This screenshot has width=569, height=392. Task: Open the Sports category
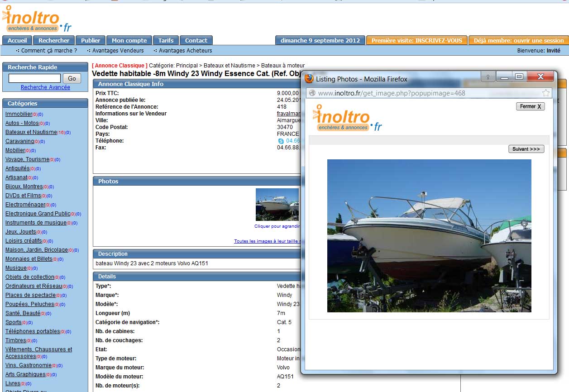click(14, 322)
